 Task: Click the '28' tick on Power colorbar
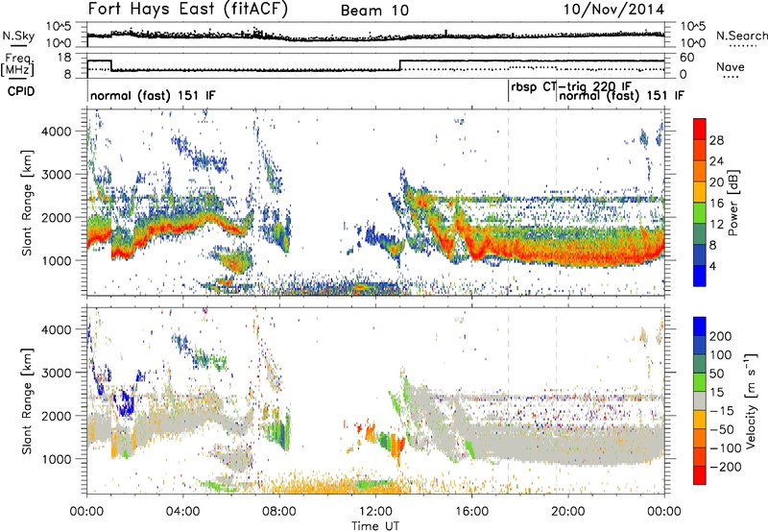tap(716, 140)
